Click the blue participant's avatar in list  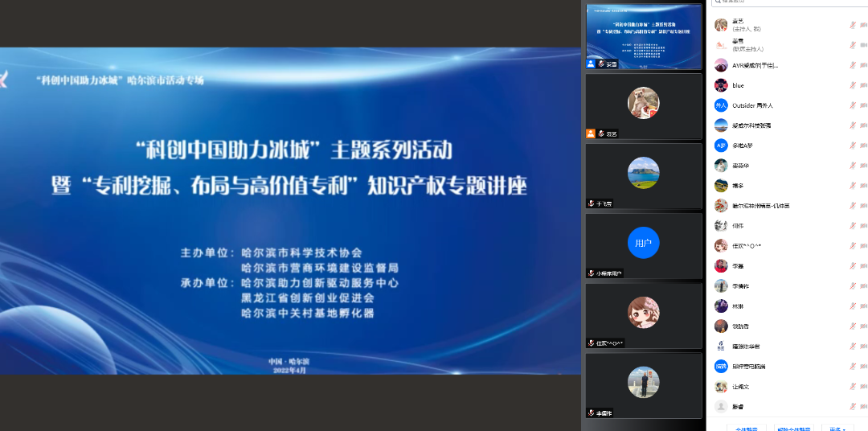721,85
